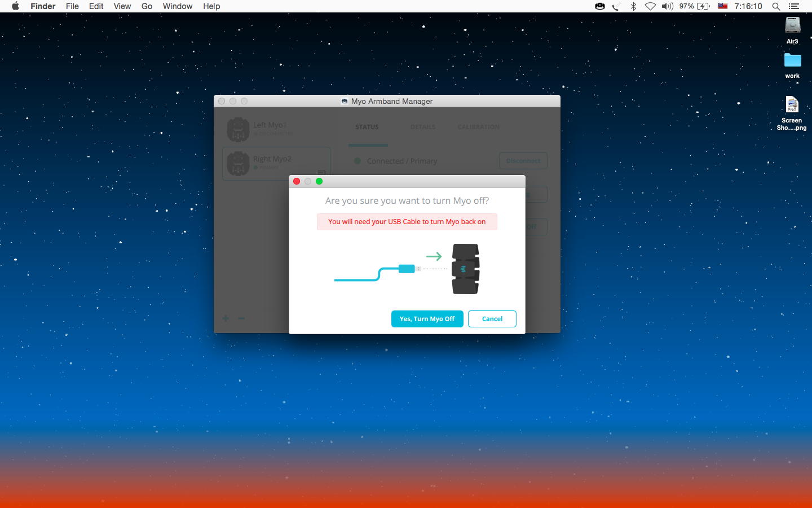The image size is (812, 508).
Task: Click the battery status icon
Action: click(704, 6)
